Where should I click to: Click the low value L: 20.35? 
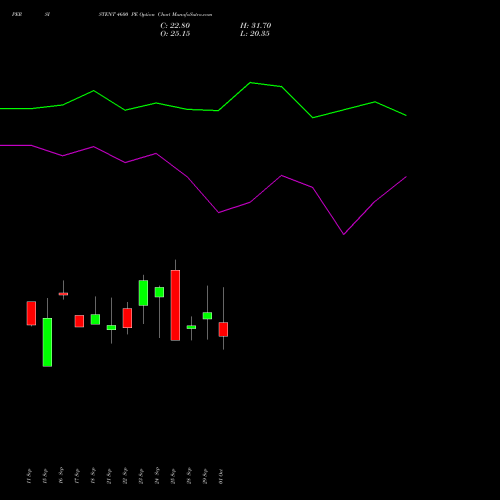[255, 34]
